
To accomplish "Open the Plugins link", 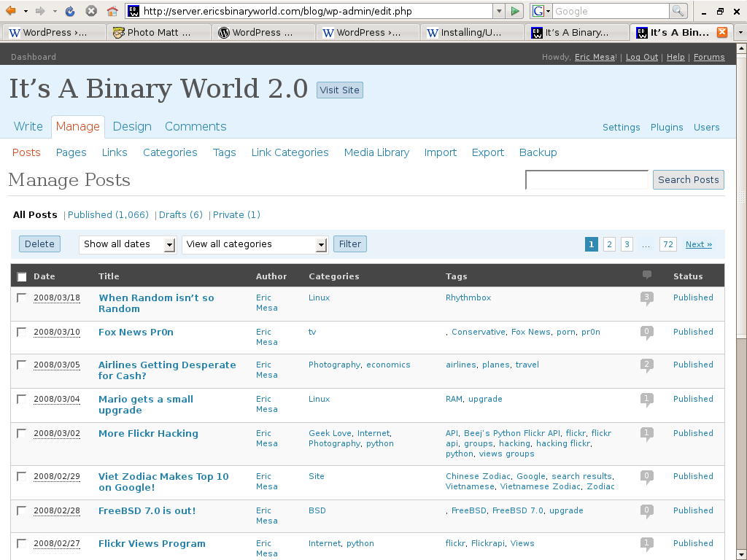I will pos(667,127).
